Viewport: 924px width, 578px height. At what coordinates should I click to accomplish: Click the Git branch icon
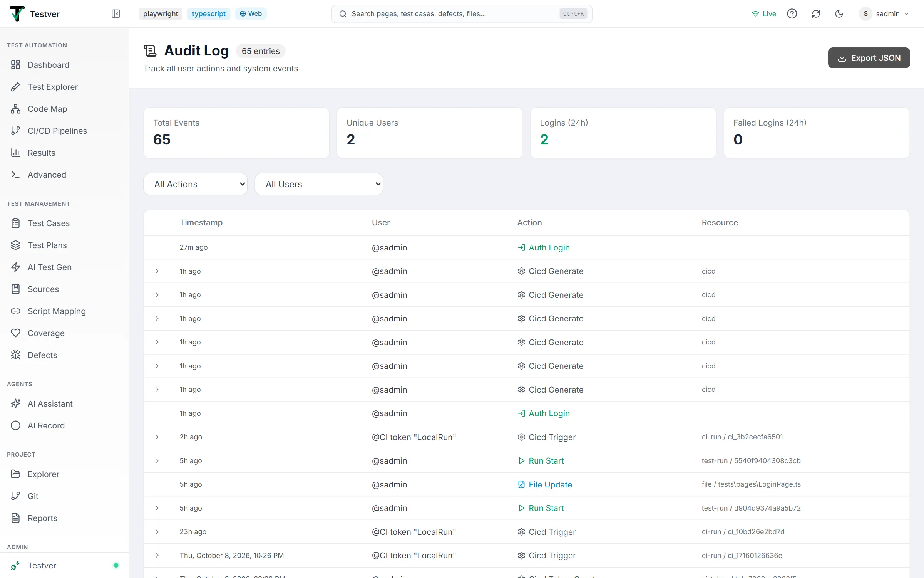[x=15, y=496]
